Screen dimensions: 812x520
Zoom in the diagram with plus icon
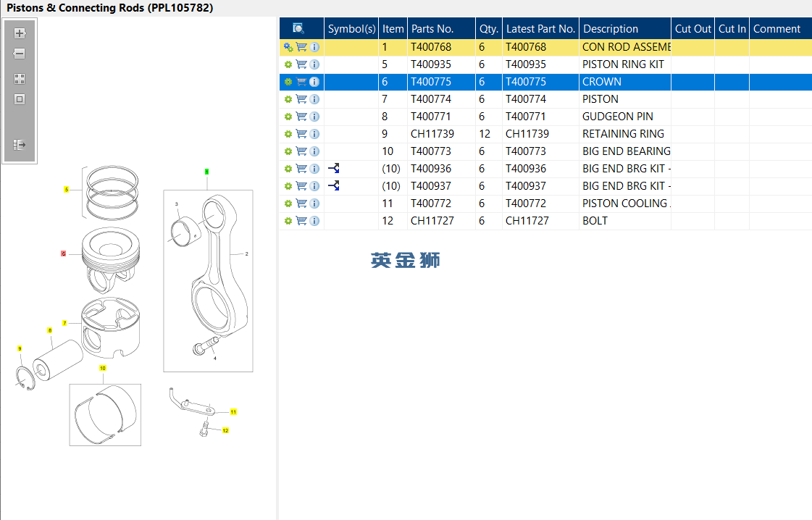20,33
